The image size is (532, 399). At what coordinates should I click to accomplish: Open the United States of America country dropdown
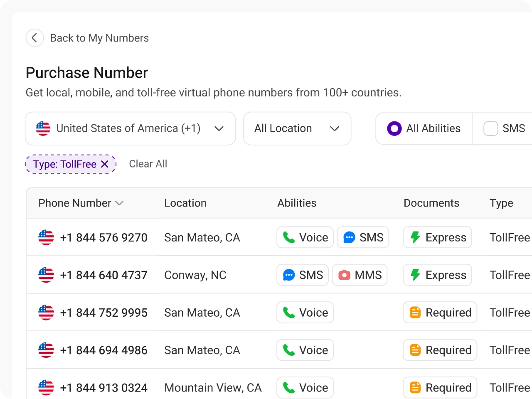click(x=131, y=128)
